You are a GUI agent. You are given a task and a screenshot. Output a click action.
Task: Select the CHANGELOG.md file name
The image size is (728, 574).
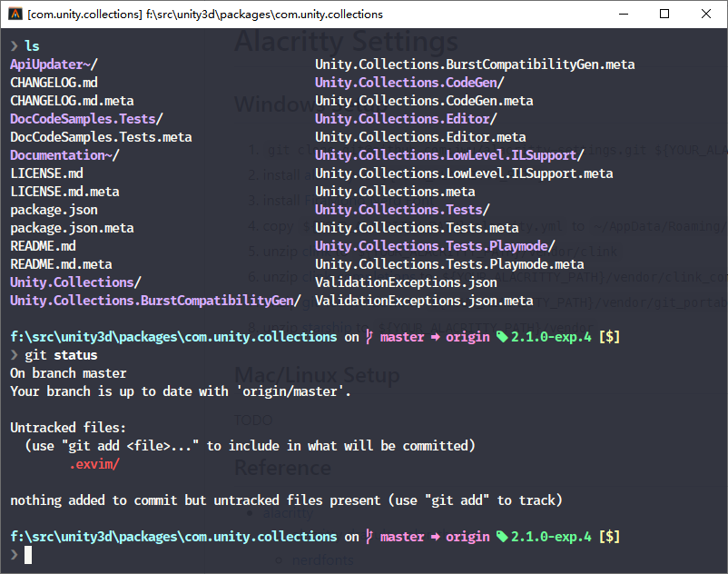tap(56, 82)
